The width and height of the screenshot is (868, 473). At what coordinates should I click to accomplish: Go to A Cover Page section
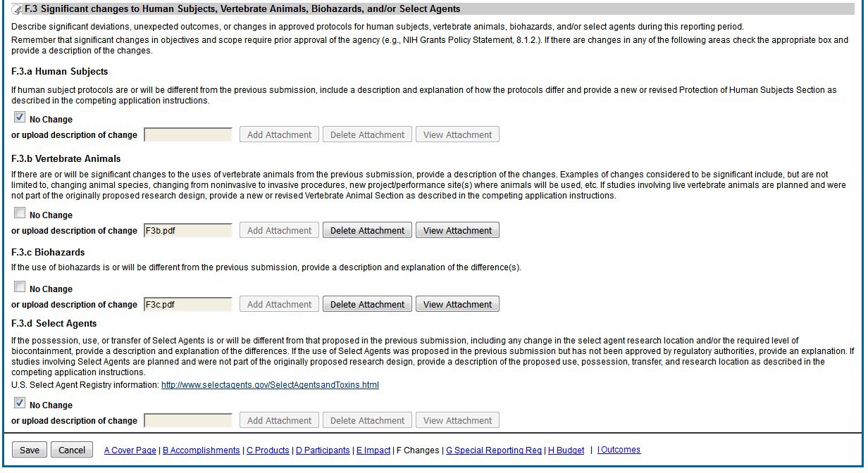pyautogui.click(x=130, y=450)
